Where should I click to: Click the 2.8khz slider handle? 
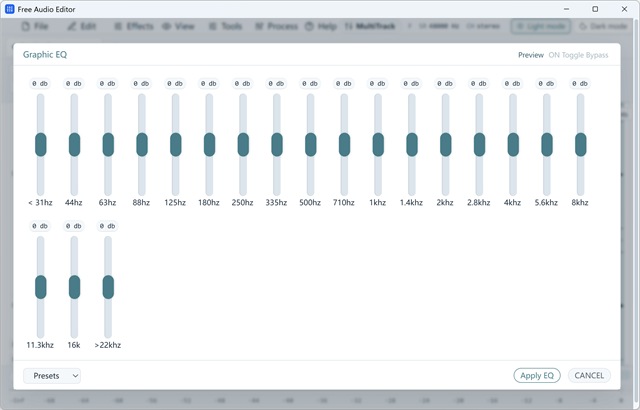tap(480, 144)
